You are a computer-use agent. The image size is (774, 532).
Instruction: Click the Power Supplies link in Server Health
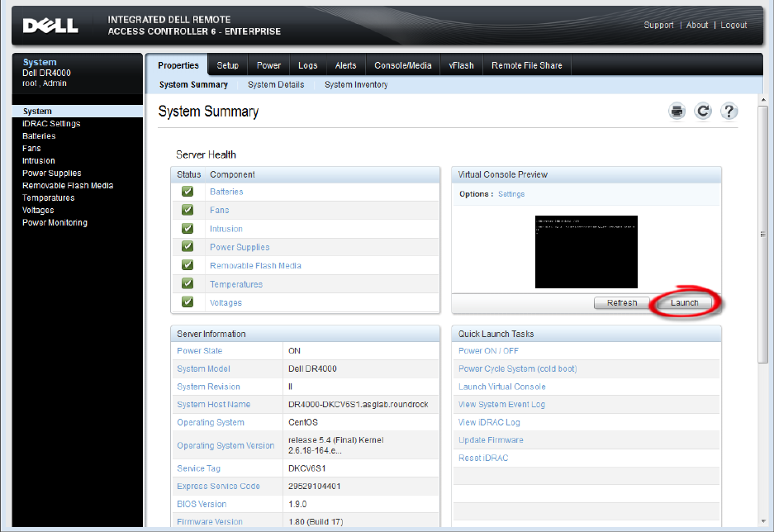(240, 247)
